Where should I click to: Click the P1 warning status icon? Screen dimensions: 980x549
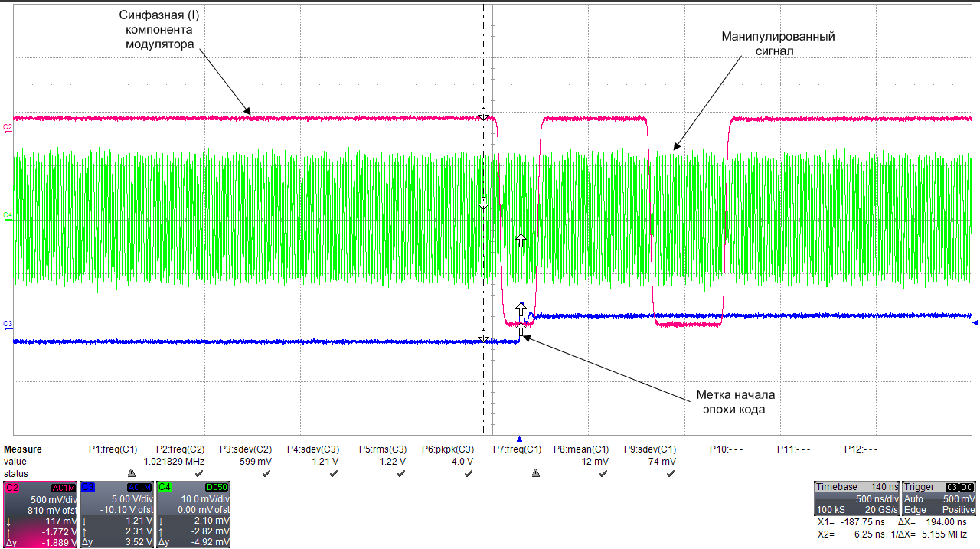tap(131, 474)
